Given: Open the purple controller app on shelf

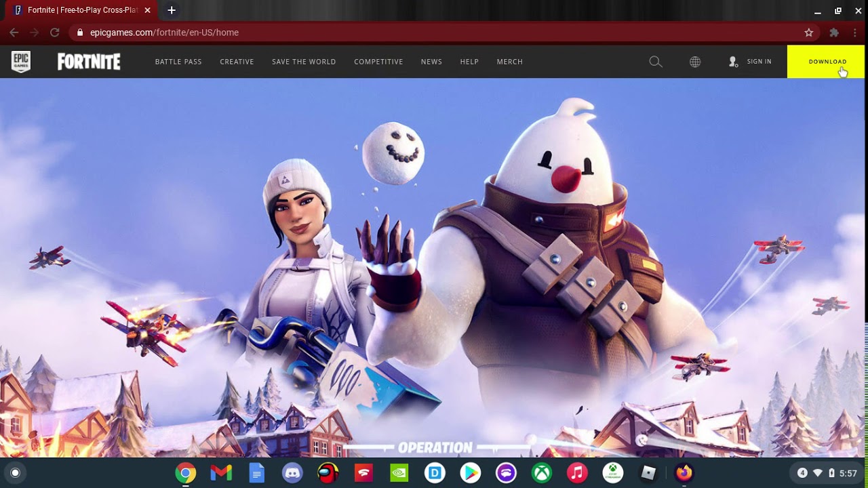Looking at the screenshot, I should tap(506, 473).
